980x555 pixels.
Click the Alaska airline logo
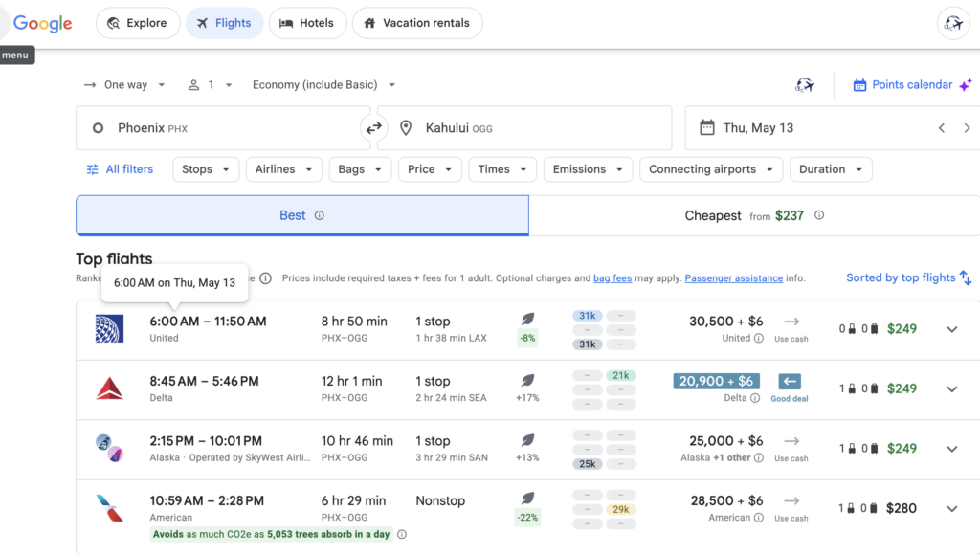[x=109, y=448]
